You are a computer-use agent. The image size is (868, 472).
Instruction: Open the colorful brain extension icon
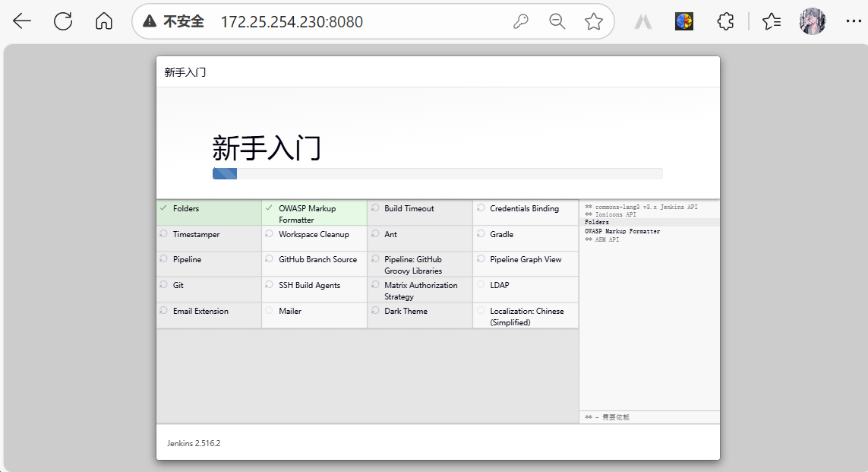(x=684, y=21)
